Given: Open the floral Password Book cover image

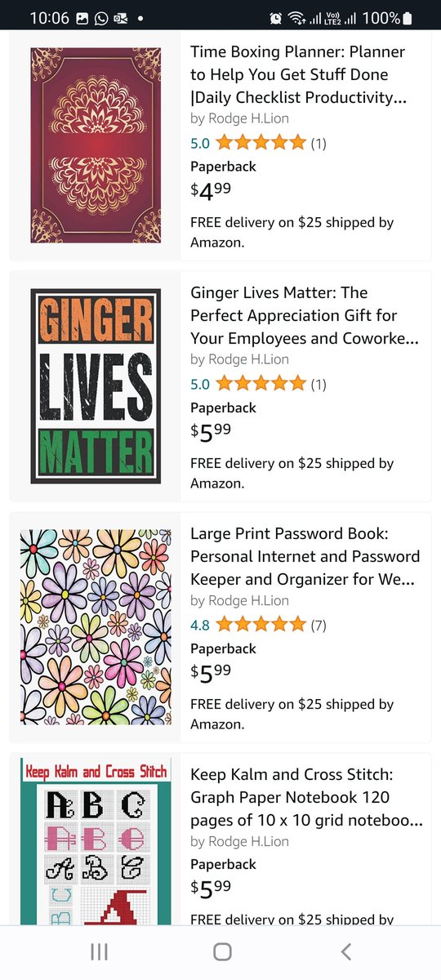Looking at the screenshot, I should pos(96,627).
